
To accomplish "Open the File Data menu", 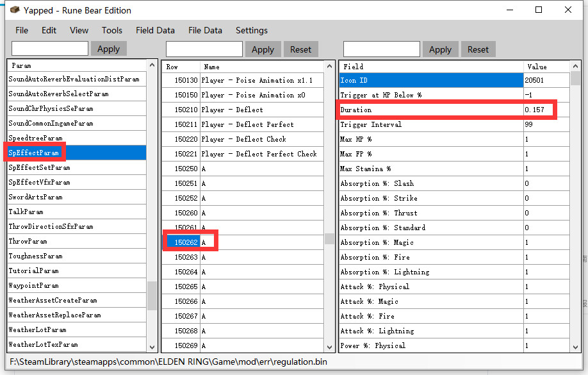I will [205, 30].
